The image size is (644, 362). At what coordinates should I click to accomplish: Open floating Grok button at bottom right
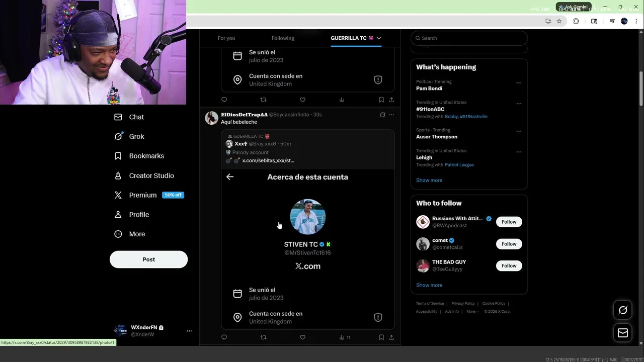click(623, 310)
